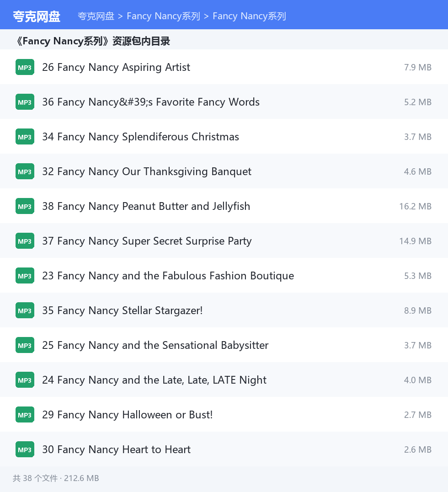This screenshot has height=492, width=448.
Task: Select 30 Fancy Nancy Heart to Heart
Action: point(117,449)
